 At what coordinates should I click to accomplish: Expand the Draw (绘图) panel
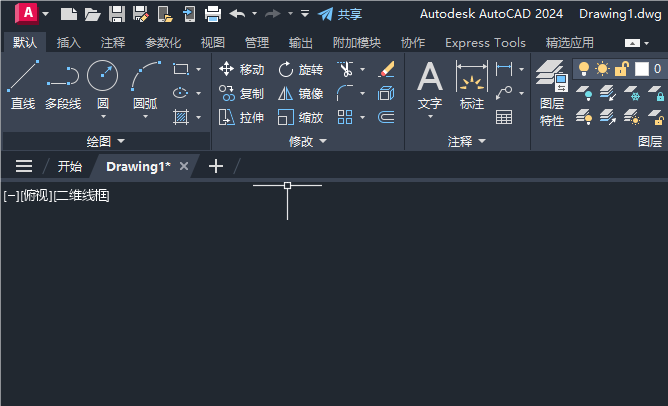point(106,141)
